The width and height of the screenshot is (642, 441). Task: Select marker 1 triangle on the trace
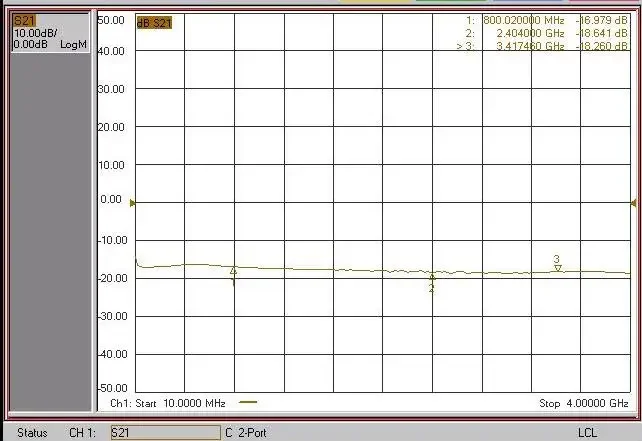pos(233,271)
